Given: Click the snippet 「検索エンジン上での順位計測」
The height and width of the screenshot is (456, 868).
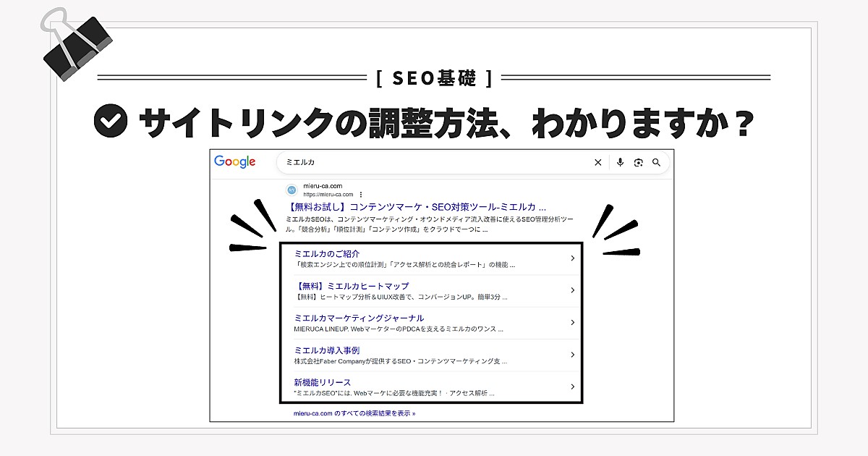Looking at the screenshot, I should 404,265.
